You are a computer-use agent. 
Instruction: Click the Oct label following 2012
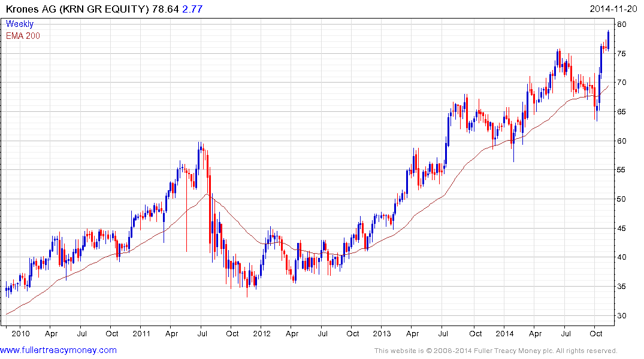coord(353,333)
